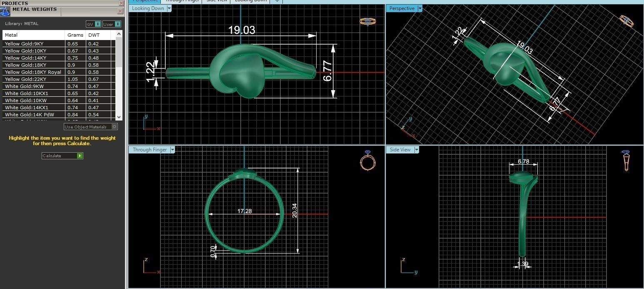
Task: Click 17.28 inner diameter dimension
Action: [245, 211]
